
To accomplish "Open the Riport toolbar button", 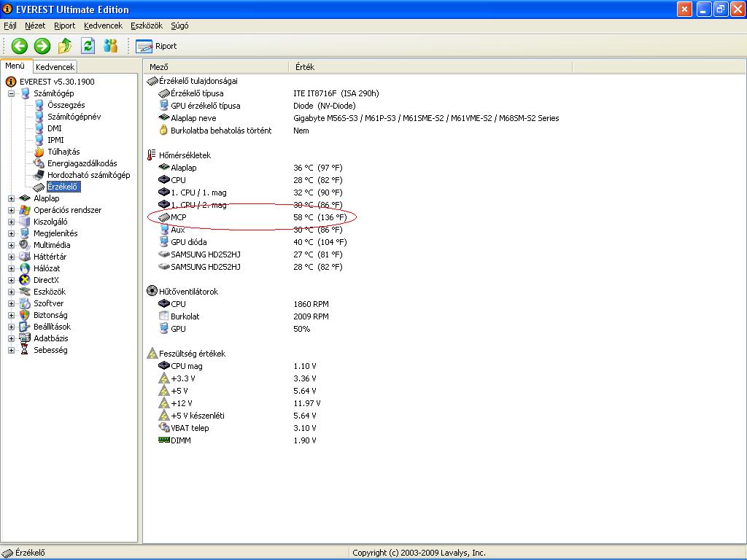I will point(156,46).
